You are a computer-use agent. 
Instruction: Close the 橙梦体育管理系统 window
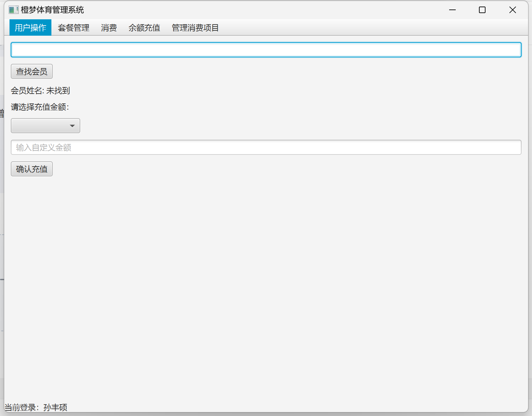coord(513,10)
